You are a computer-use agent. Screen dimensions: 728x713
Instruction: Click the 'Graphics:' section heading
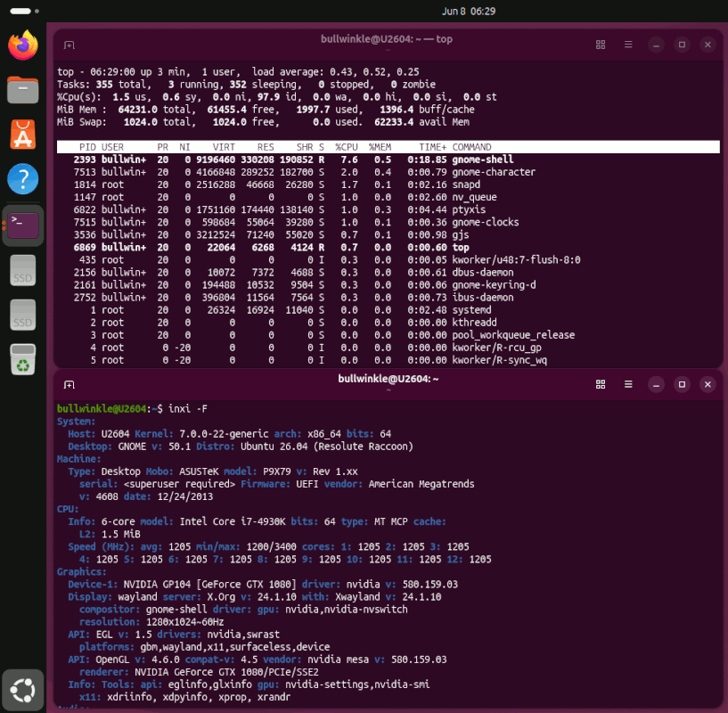point(82,572)
